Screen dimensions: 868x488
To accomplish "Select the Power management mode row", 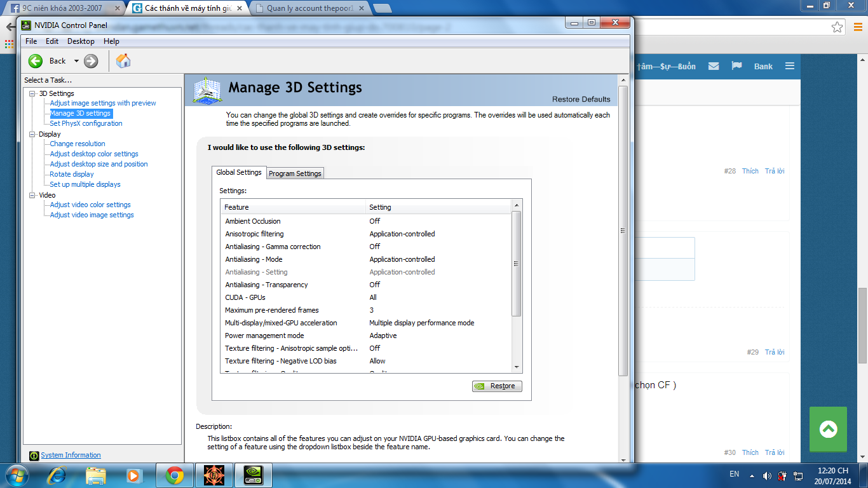I will coord(366,335).
